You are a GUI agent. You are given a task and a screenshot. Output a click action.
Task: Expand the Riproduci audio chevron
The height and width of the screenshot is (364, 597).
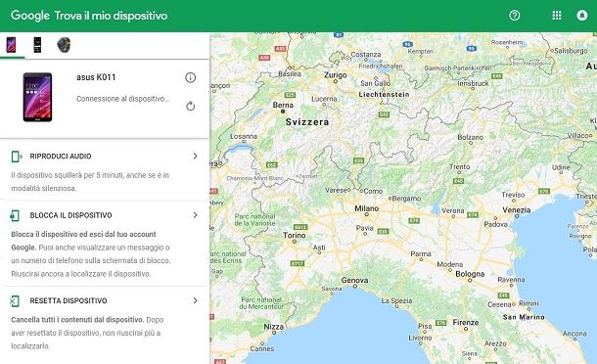coord(195,157)
